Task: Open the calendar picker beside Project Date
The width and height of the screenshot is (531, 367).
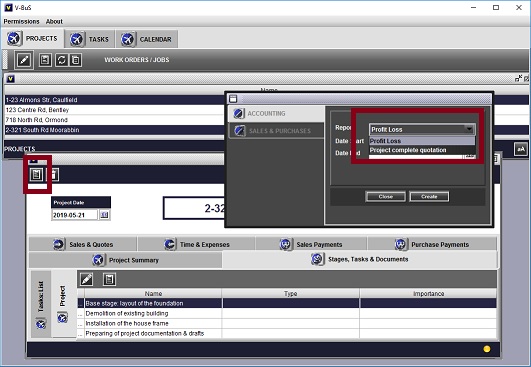Action: pyautogui.click(x=105, y=215)
